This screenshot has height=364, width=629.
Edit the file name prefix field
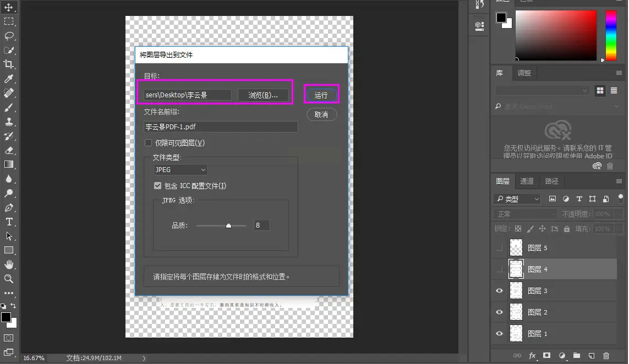pos(221,126)
